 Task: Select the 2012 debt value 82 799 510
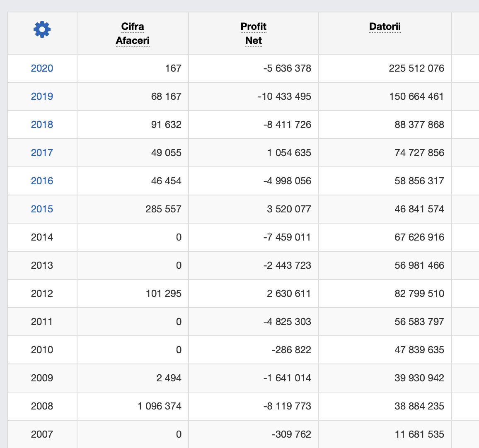[419, 294]
